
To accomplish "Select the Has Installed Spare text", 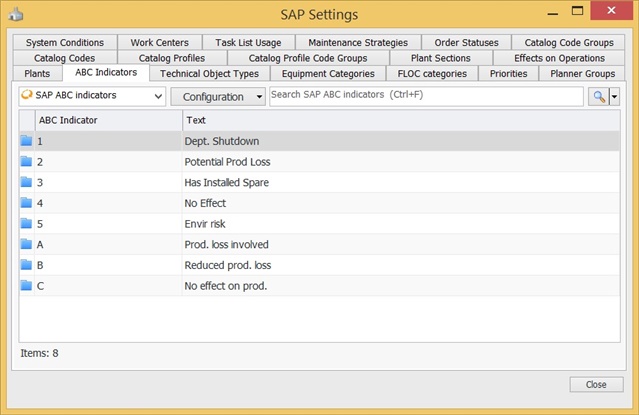I will tap(227, 183).
